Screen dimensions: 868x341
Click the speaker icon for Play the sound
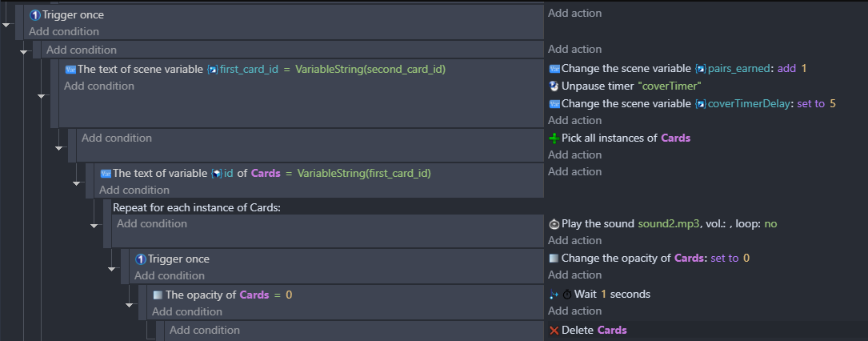coord(554,224)
